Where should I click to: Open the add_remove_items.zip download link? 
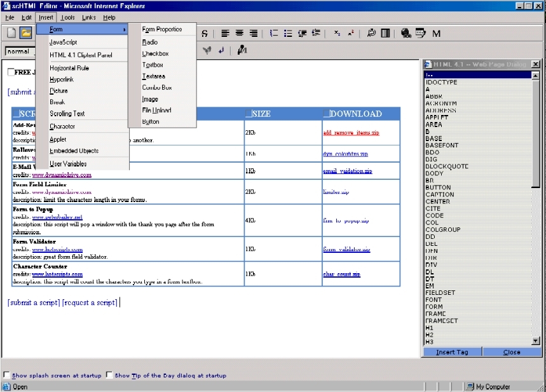(x=351, y=133)
